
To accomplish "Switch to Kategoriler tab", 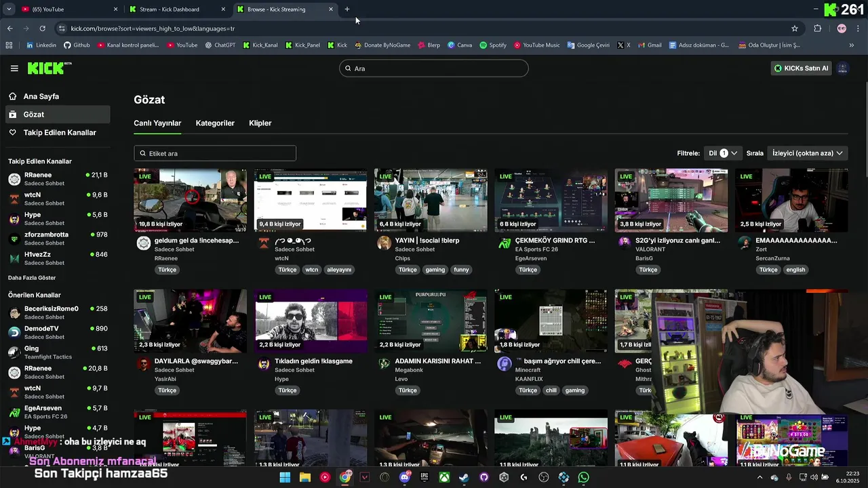I will click(215, 123).
